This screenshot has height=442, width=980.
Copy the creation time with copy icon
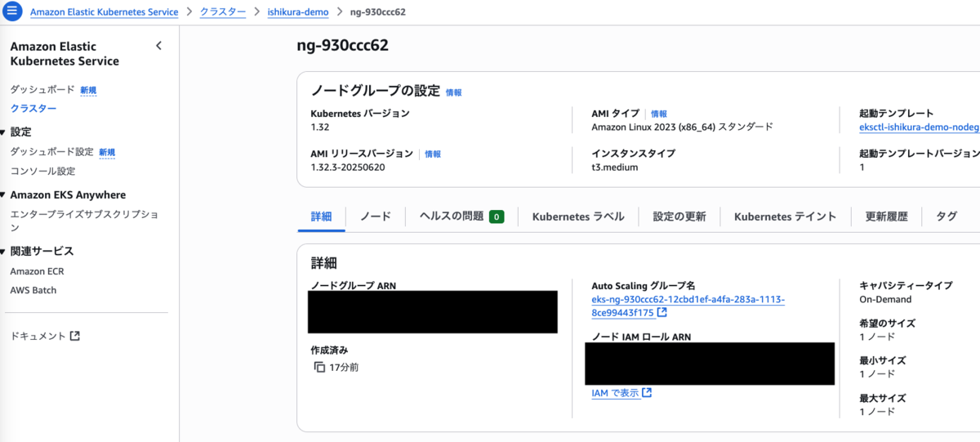click(319, 367)
